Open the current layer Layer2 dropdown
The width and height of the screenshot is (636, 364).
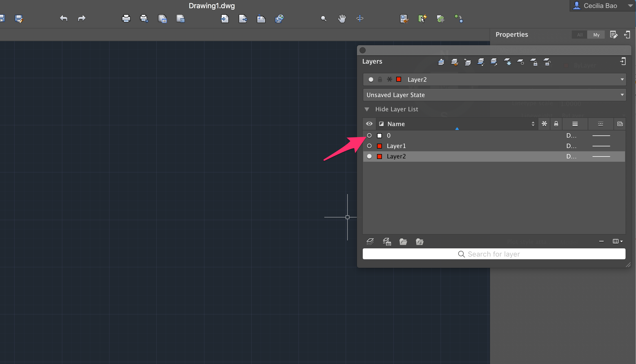point(494,79)
